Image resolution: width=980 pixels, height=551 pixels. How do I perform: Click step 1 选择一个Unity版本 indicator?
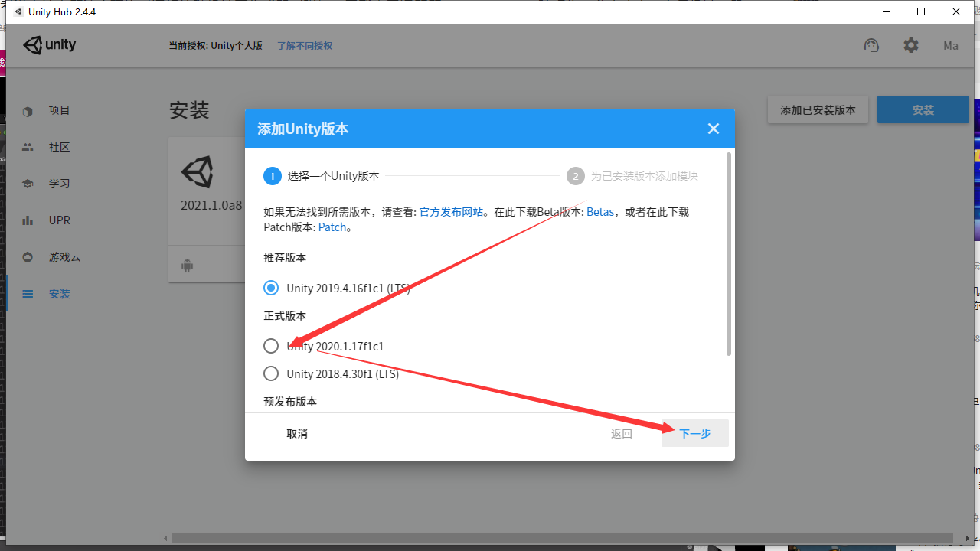coord(272,175)
